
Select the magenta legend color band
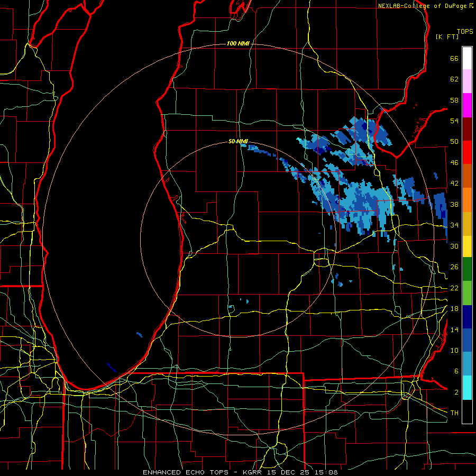pos(467,105)
